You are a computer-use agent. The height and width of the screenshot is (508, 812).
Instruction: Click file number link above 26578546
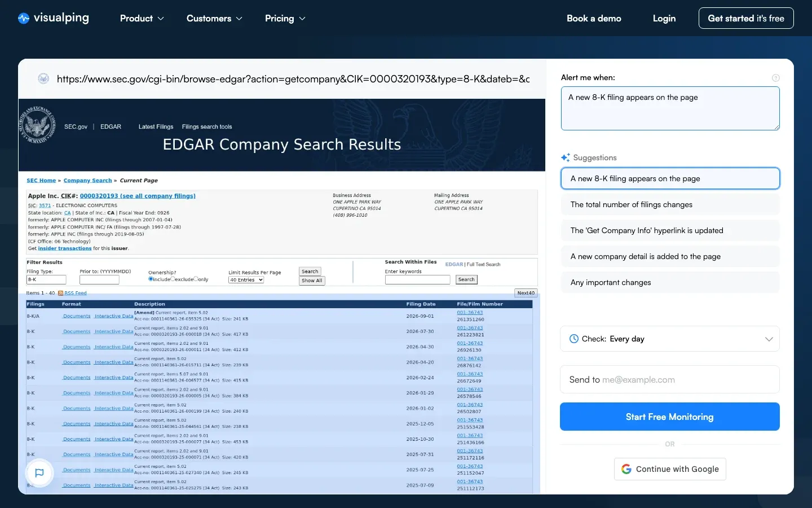470,389
